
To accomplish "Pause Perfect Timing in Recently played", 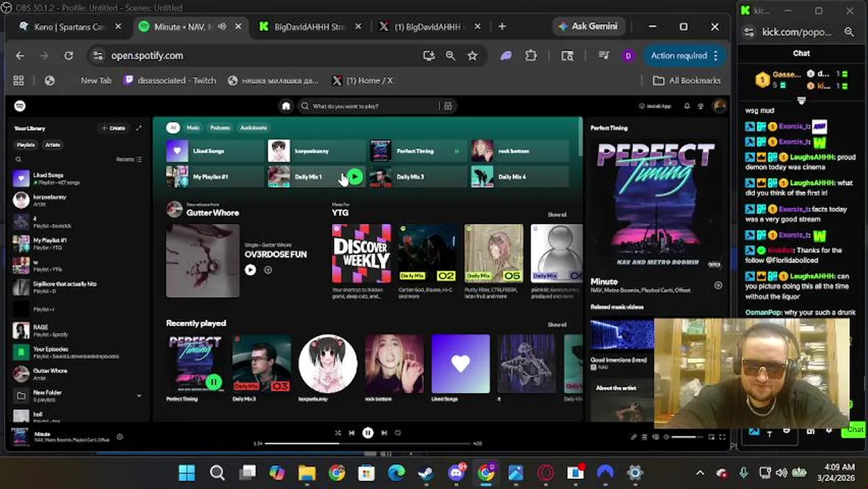I will click(x=213, y=382).
